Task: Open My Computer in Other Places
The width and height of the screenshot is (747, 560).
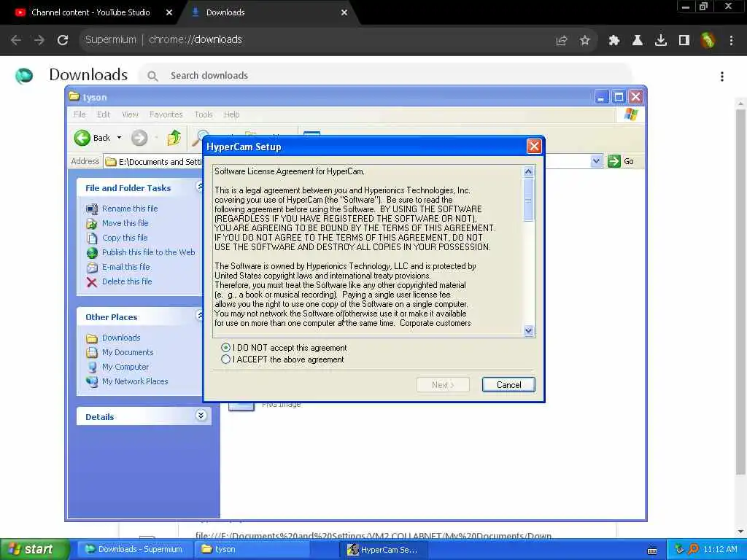Action: [x=125, y=367]
